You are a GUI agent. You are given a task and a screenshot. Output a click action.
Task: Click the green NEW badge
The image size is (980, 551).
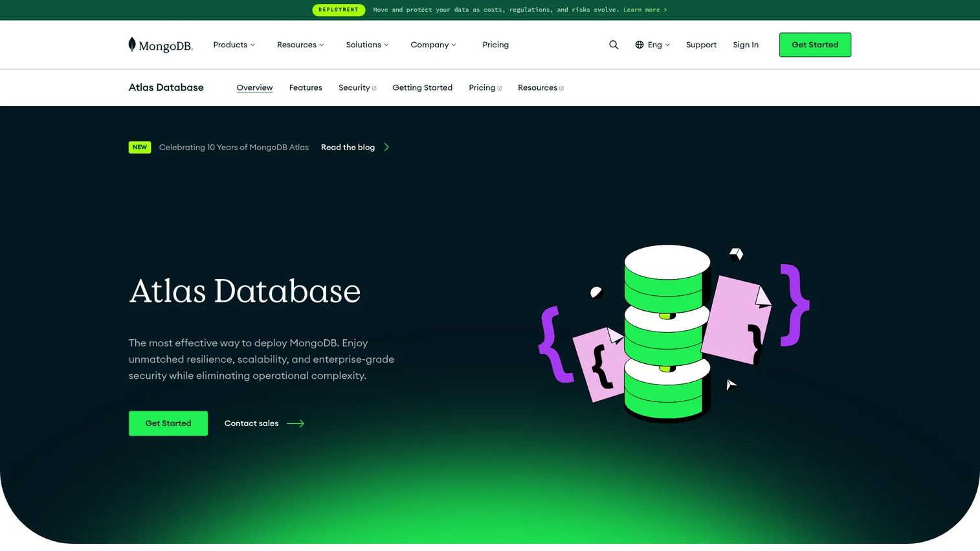(x=140, y=147)
